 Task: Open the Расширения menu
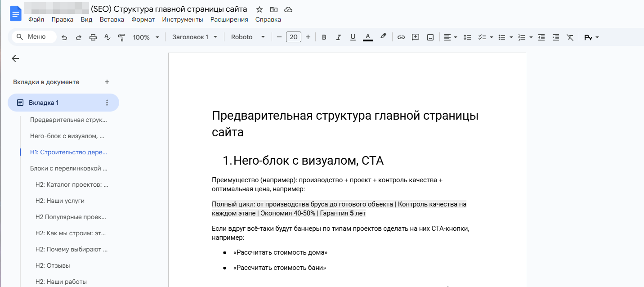[229, 19]
